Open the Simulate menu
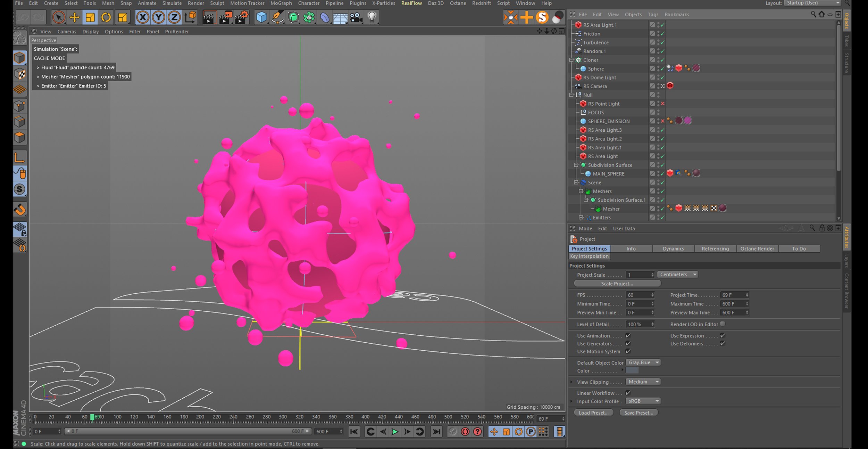Viewport: 868px width, 449px height. point(172,3)
